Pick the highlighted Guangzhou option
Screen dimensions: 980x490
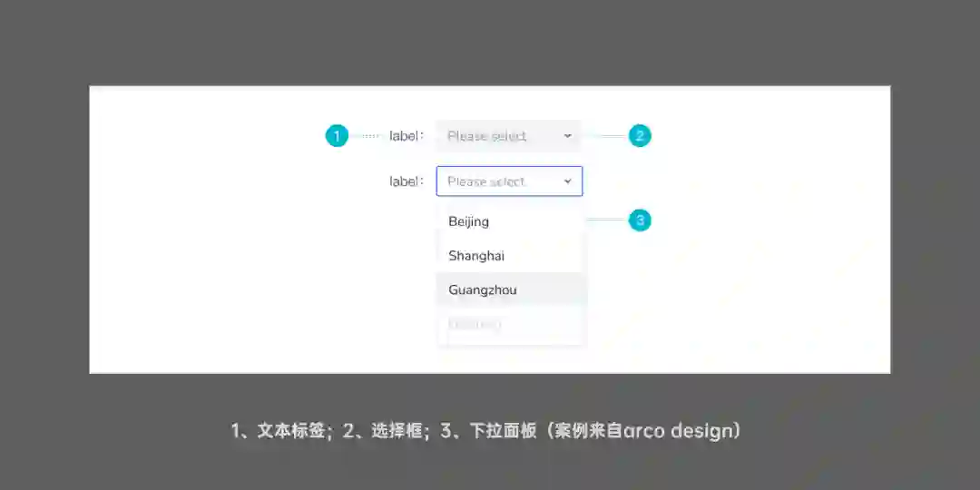(511, 289)
